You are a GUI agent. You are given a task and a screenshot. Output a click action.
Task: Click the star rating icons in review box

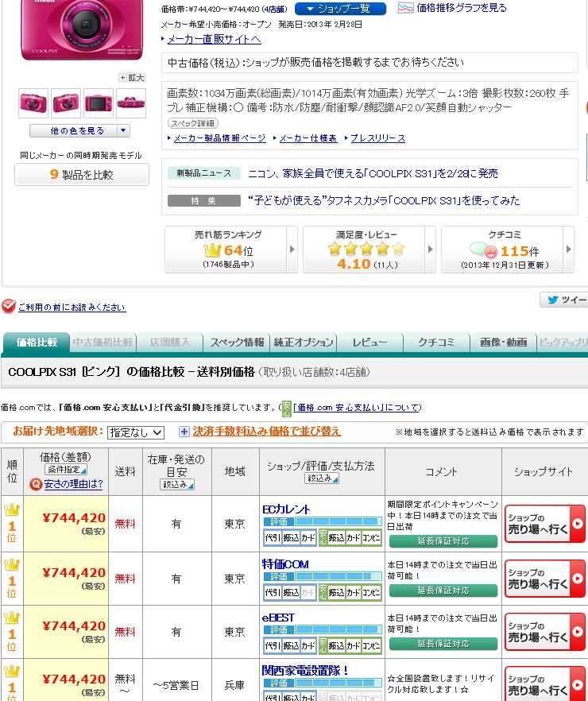(366, 249)
